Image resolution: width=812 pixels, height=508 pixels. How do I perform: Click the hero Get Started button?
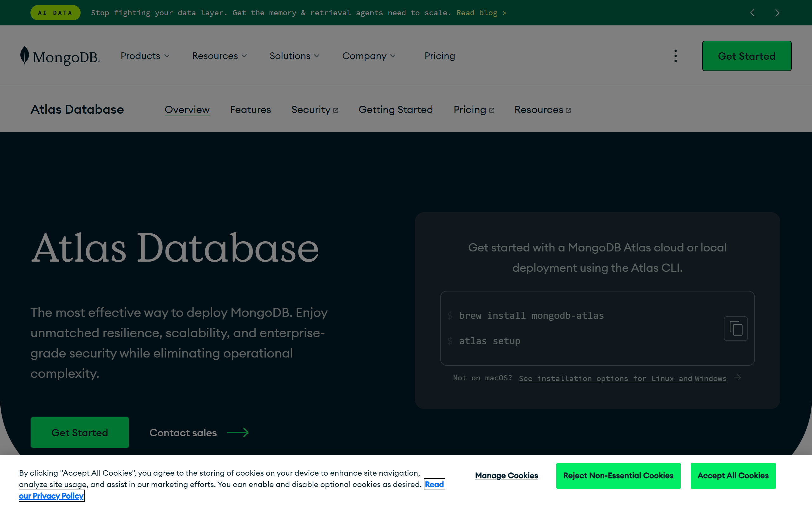coord(80,432)
